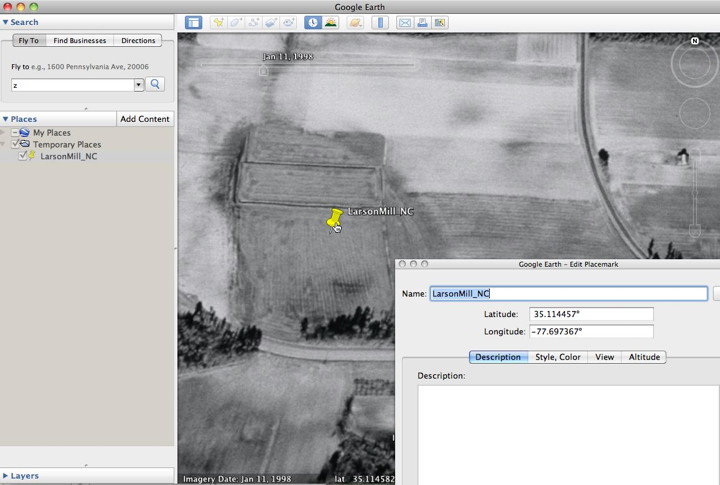Switch to the Find Businesses tab
720x485 pixels.
coord(79,41)
